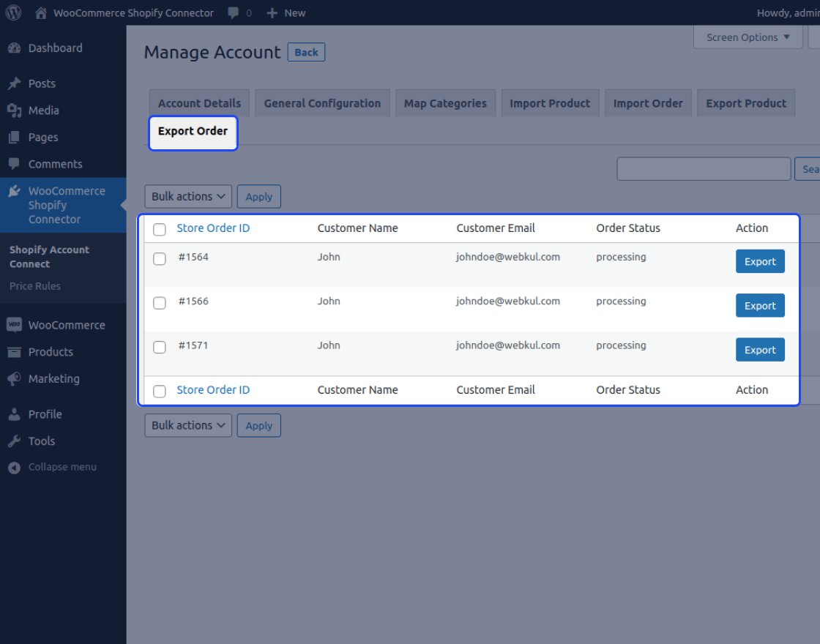The image size is (820, 644).
Task: Check the box for order #1566
Action: pos(160,303)
